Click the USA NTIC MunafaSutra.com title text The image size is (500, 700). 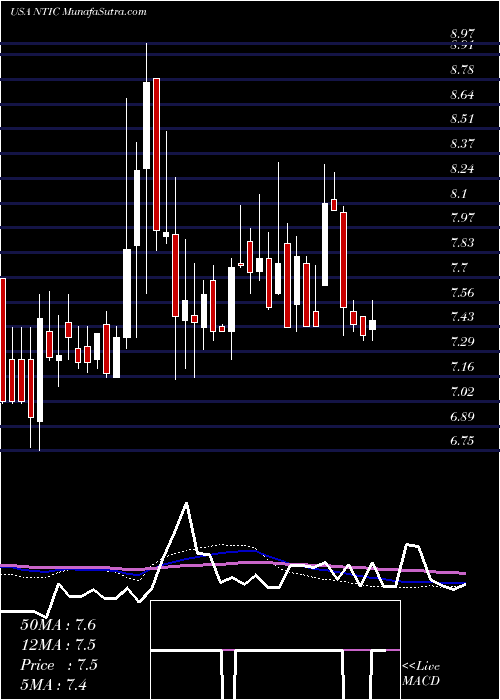(x=79, y=12)
